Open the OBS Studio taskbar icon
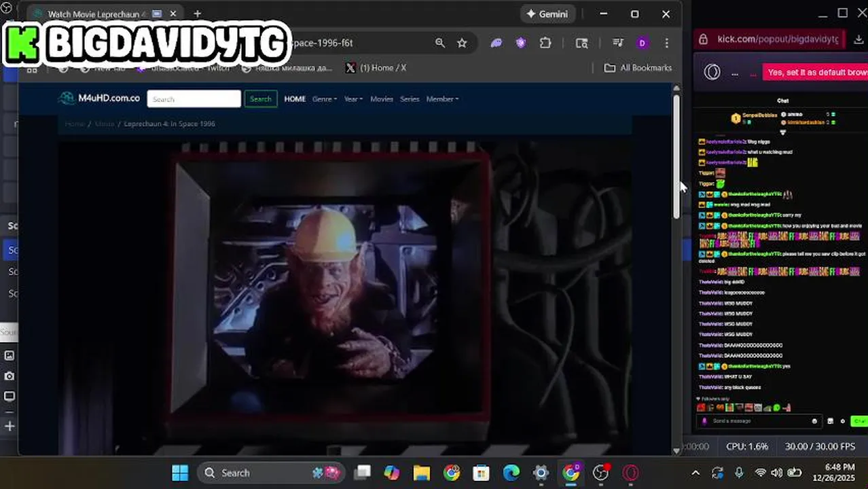This screenshot has height=489, width=868. [x=600, y=473]
